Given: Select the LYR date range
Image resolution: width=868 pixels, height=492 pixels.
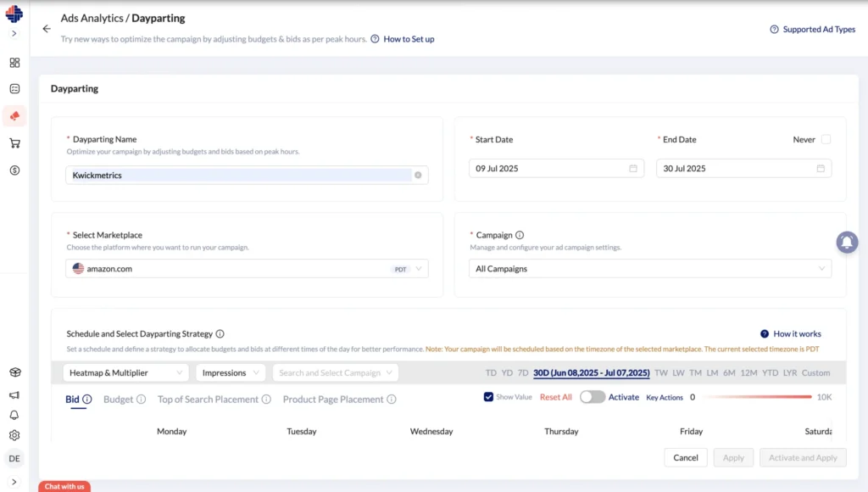Looking at the screenshot, I should pos(790,373).
